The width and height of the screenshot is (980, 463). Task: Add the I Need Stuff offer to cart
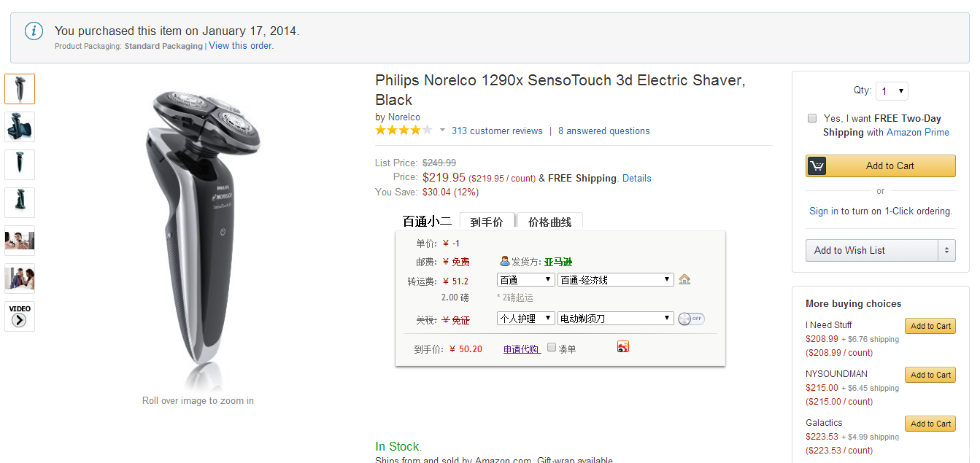pos(930,326)
